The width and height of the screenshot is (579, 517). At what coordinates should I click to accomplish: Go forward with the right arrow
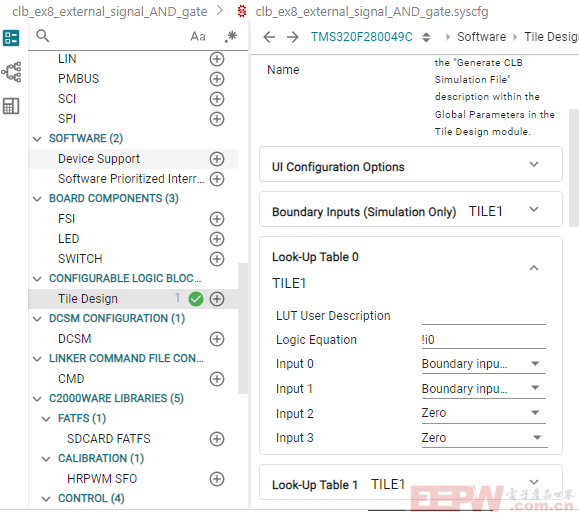[x=292, y=37]
